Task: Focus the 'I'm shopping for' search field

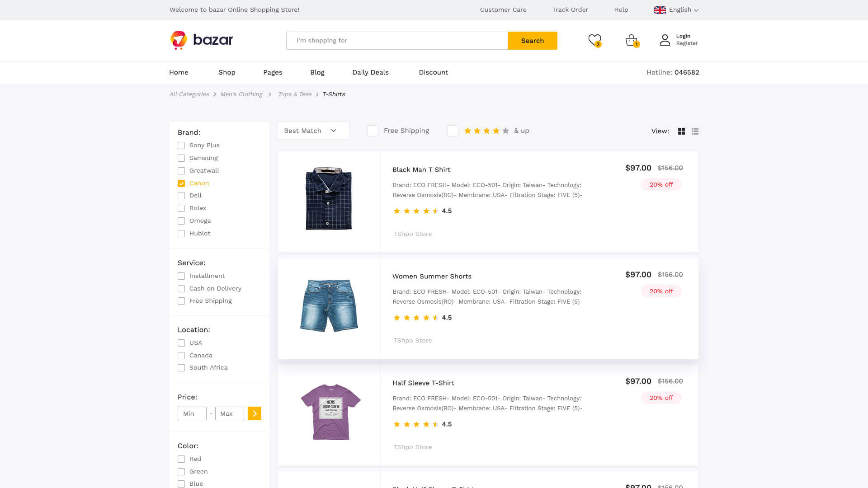Action: pyautogui.click(x=397, y=41)
